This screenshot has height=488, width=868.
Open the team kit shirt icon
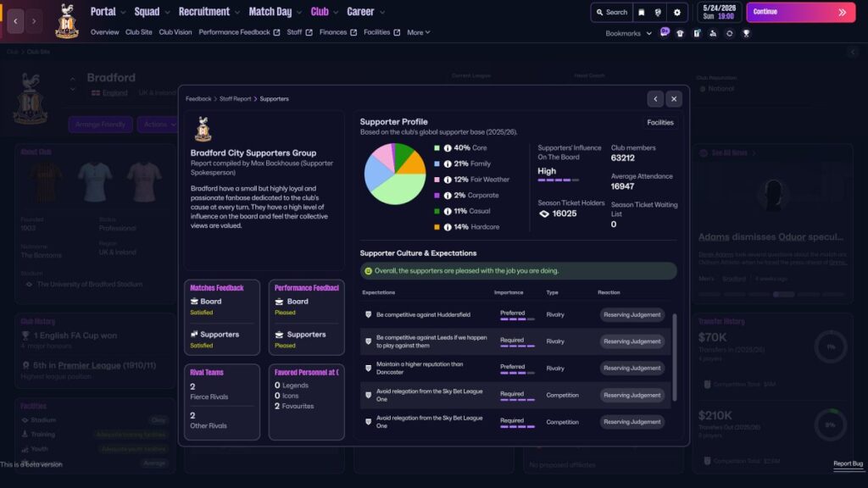[x=680, y=33]
